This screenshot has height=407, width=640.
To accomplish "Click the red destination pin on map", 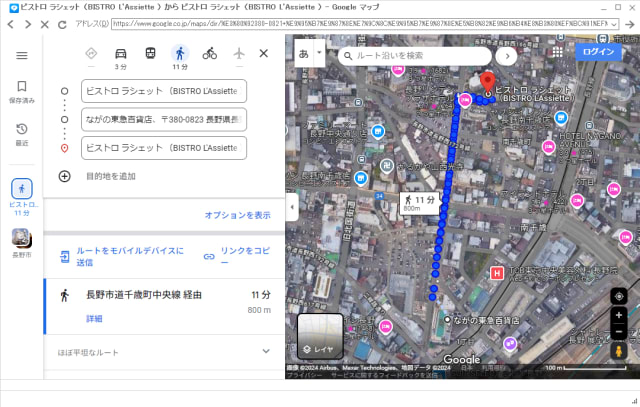I will [487, 82].
